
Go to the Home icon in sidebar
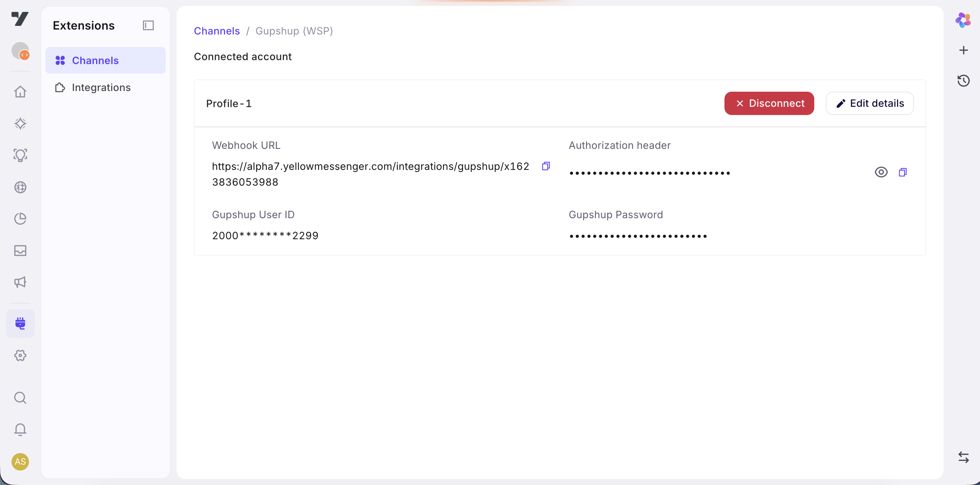point(20,92)
